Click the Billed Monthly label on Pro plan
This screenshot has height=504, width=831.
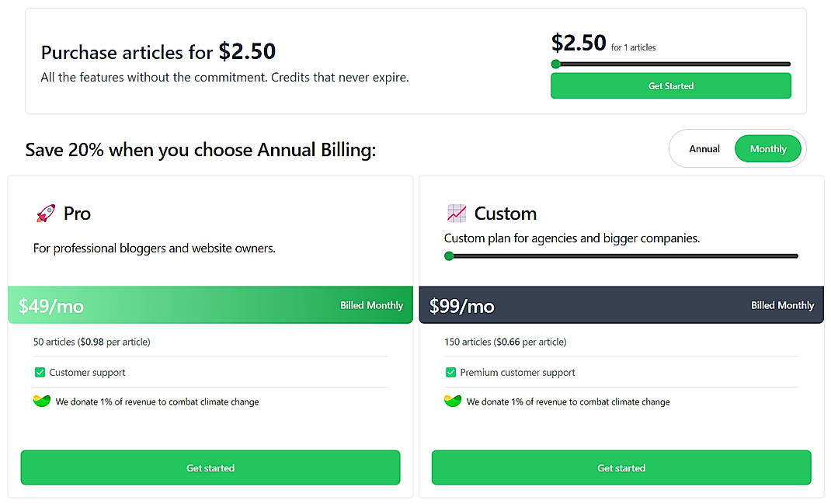tap(371, 305)
